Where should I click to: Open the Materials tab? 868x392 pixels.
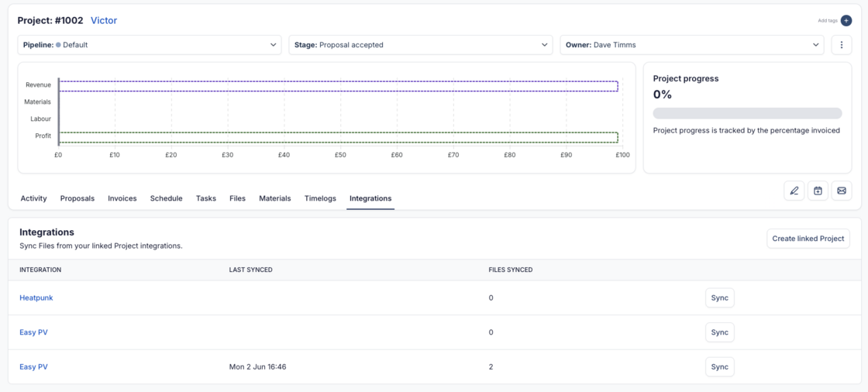pyautogui.click(x=274, y=198)
